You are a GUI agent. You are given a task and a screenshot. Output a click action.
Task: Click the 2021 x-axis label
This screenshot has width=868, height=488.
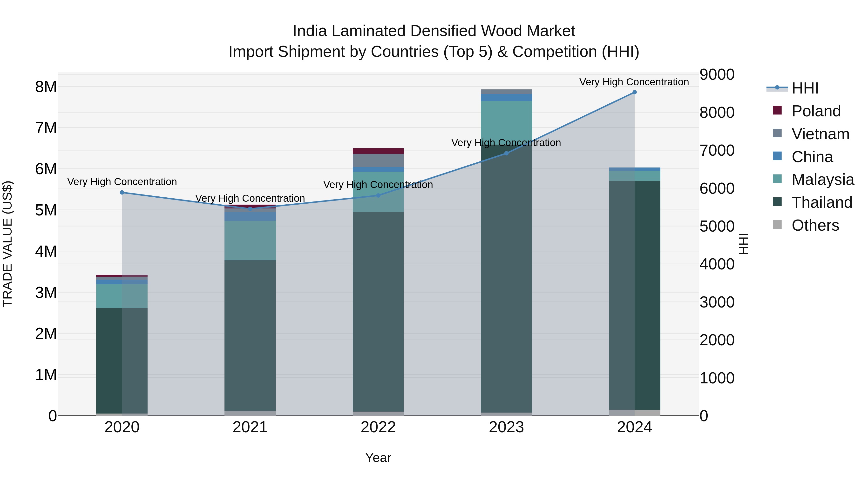[250, 427]
